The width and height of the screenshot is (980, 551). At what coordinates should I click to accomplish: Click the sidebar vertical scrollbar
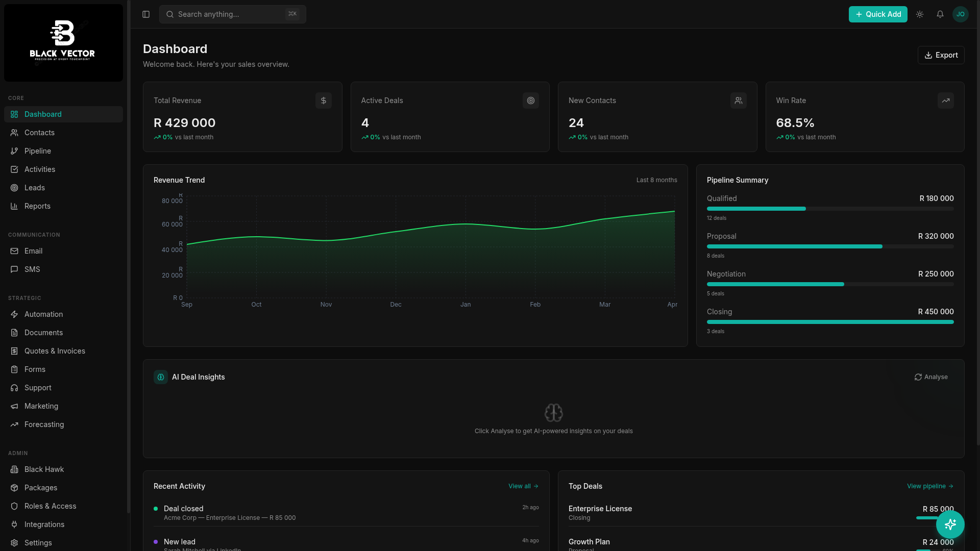[129, 257]
